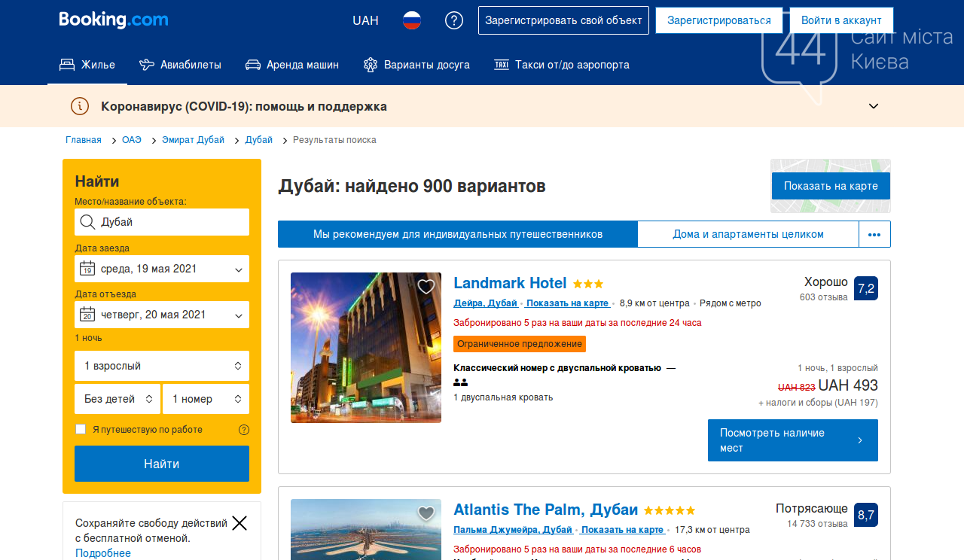Open Эмират Дубай breadcrumb link
This screenshot has height=560, width=964.
coord(193,140)
